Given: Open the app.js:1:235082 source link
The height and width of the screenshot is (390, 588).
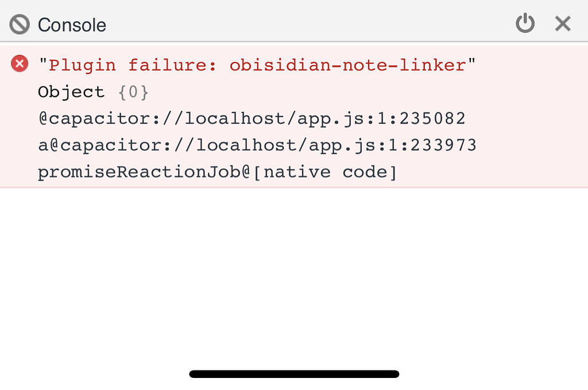Looking at the screenshot, I should [x=252, y=118].
